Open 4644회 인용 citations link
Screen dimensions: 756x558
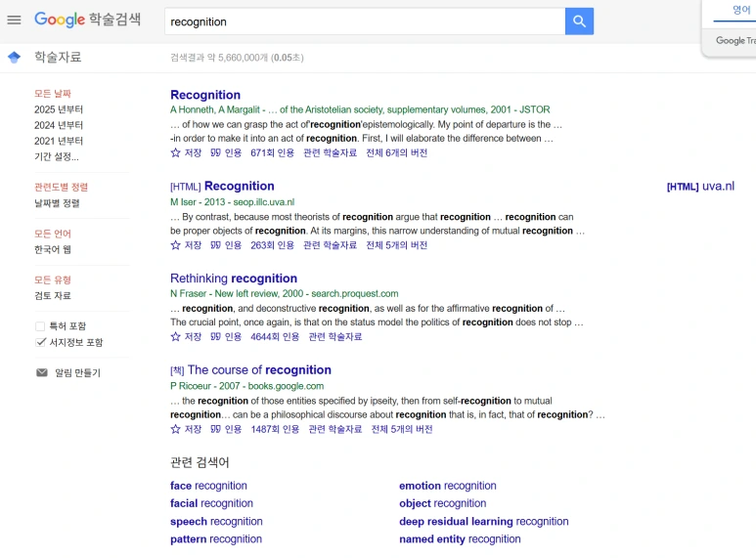(275, 336)
